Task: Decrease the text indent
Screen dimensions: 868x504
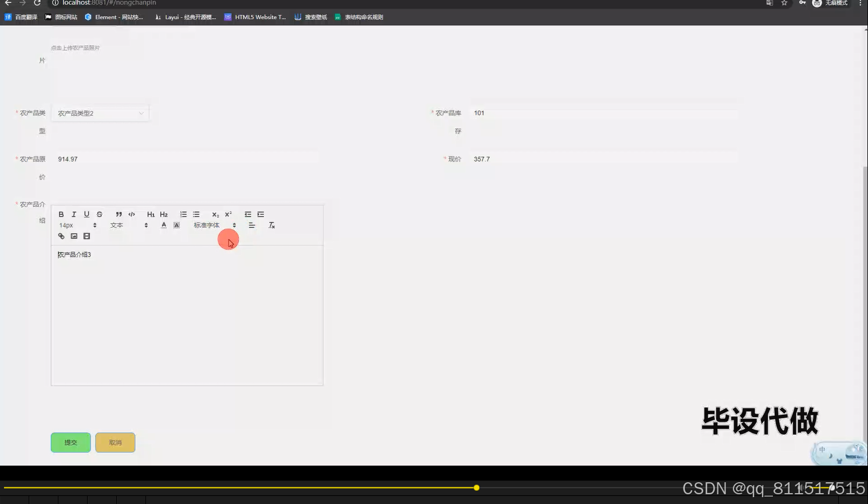Action: (x=248, y=214)
